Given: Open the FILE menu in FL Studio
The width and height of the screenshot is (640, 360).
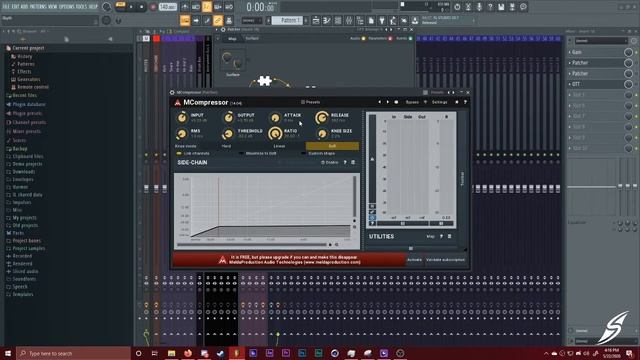Looking at the screenshot, I should point(6,7).
